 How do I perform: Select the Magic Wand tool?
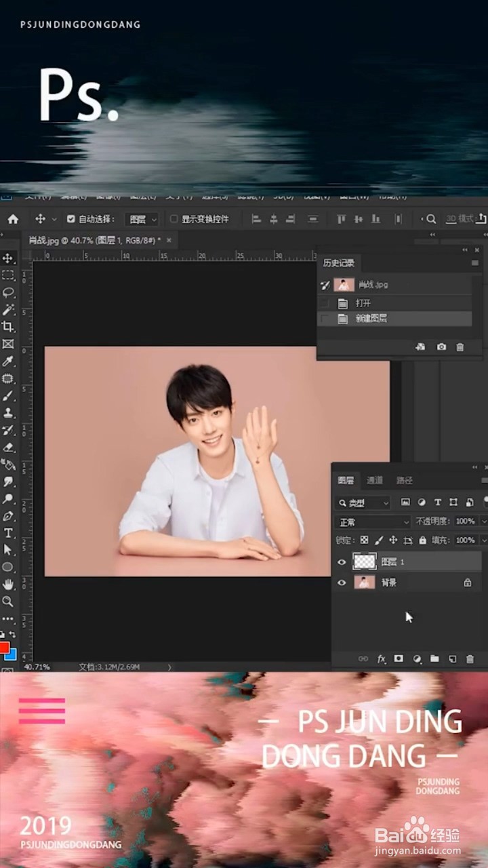pyautogui.click(x=8, y=309)
